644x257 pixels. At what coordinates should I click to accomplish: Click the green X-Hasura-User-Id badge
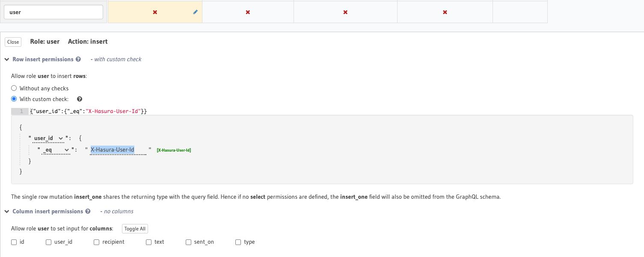(174, 150)
